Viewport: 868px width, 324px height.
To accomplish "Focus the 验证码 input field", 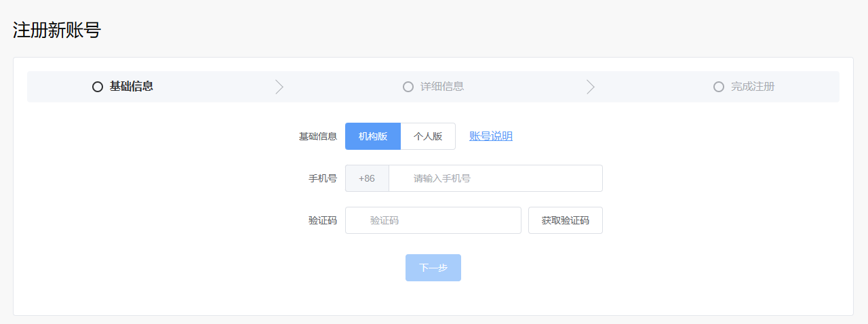I will 433,220.
